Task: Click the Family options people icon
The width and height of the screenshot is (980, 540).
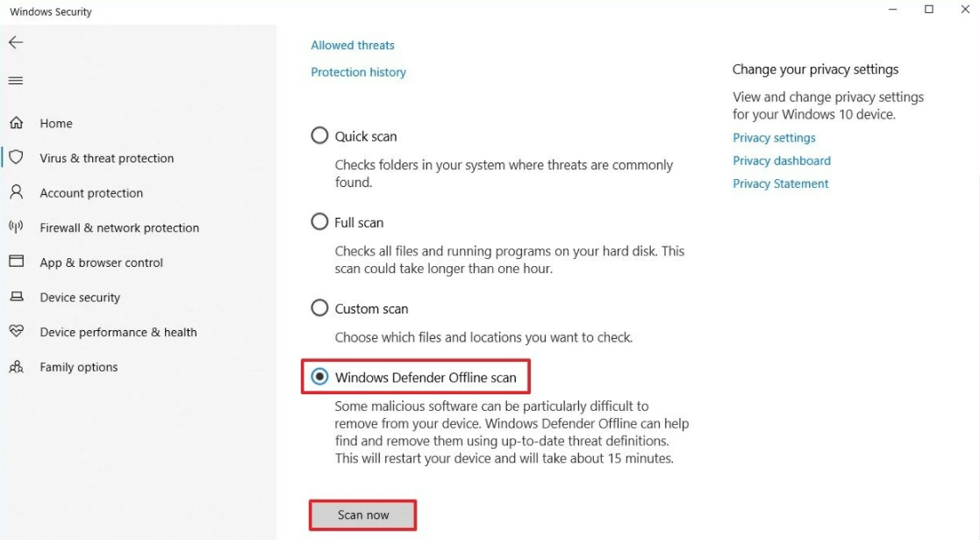Action: point(17,367)
